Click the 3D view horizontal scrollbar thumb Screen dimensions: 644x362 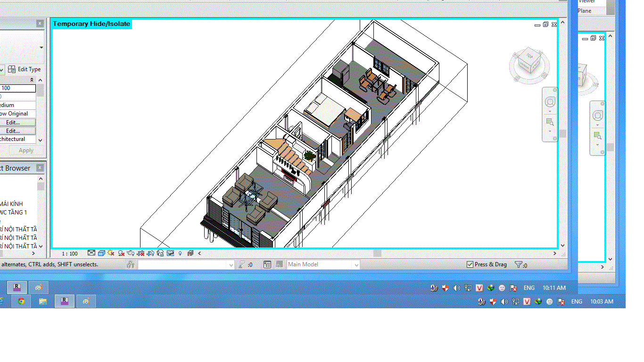click(377, 254)
